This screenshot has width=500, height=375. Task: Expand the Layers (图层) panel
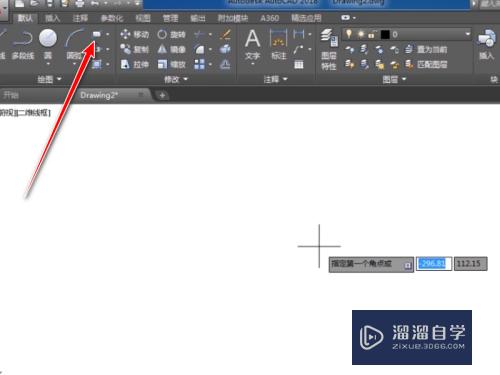tap(394, 79)
